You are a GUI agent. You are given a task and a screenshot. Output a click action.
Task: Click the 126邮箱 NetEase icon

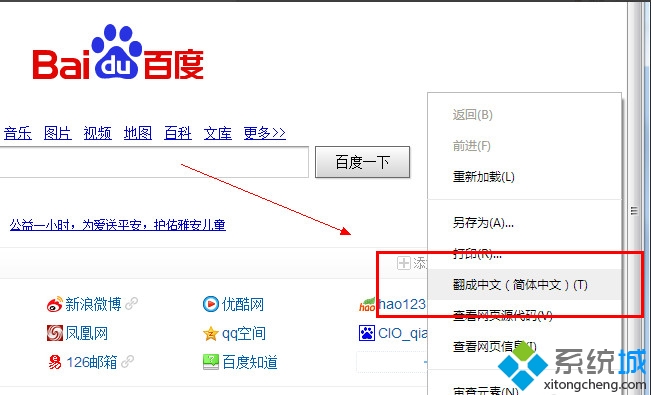tap(55, 362)
